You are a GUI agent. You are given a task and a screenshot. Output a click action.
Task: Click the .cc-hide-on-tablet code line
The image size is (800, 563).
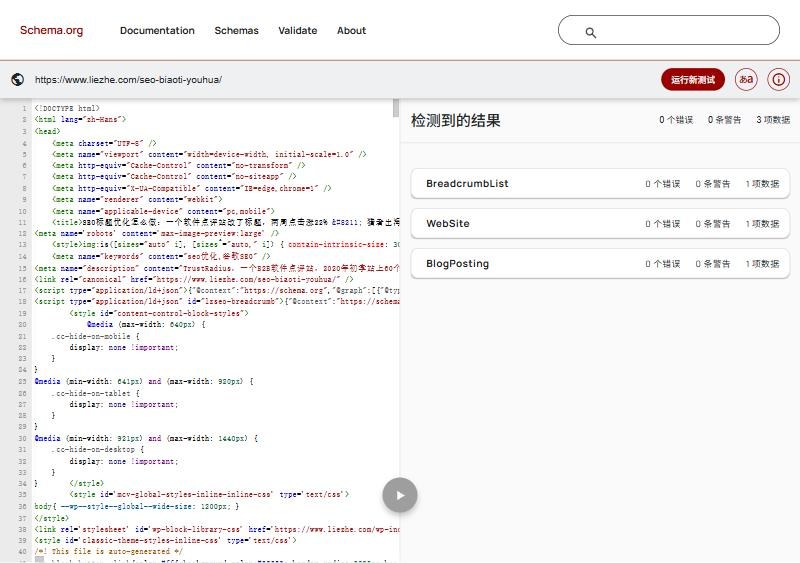[95, 393]
